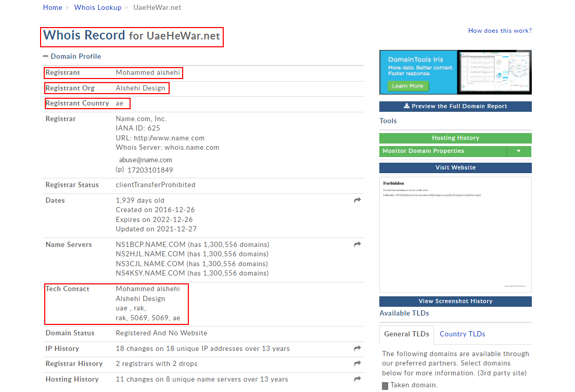Click the 'Whois Record for UaeHeWar.net' heading

[132, 35]
